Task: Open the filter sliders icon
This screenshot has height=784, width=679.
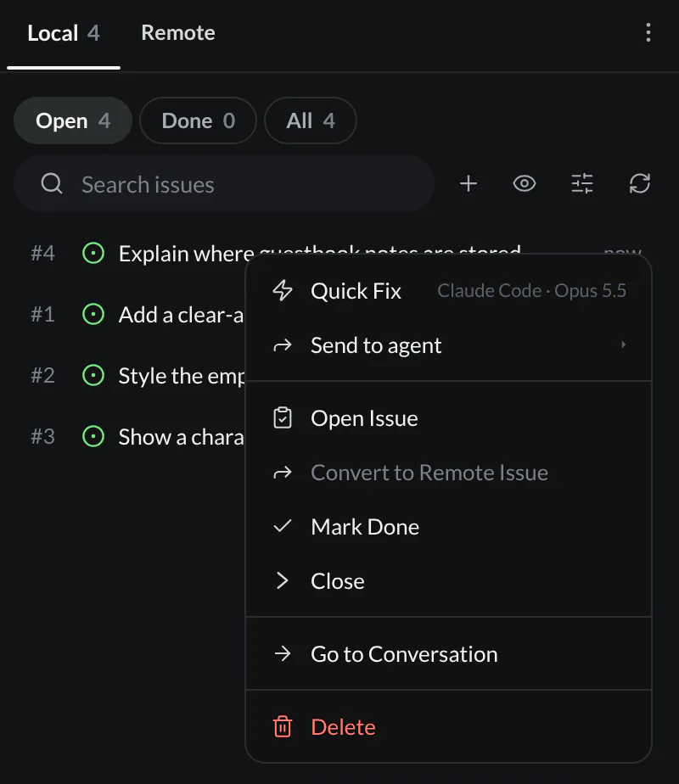Action: 582,184
